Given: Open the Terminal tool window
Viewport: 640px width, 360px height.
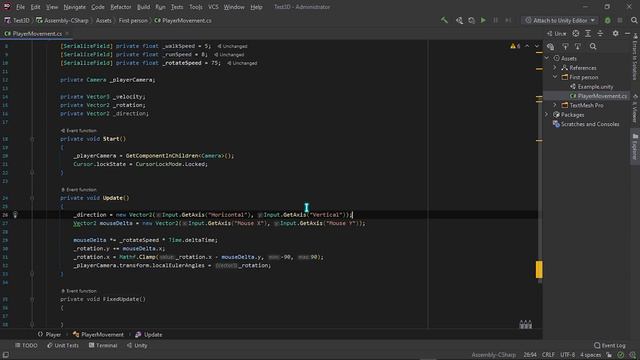Looking at the screenshot, I should pos(103,345).
